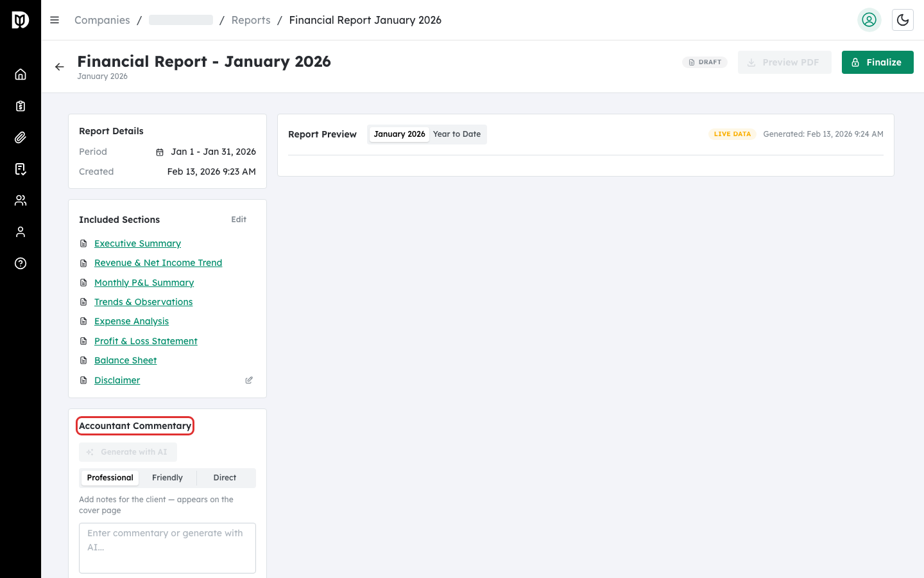Select the Friendly commentary tone
The image size is (924, 578).
click(167, 477)
